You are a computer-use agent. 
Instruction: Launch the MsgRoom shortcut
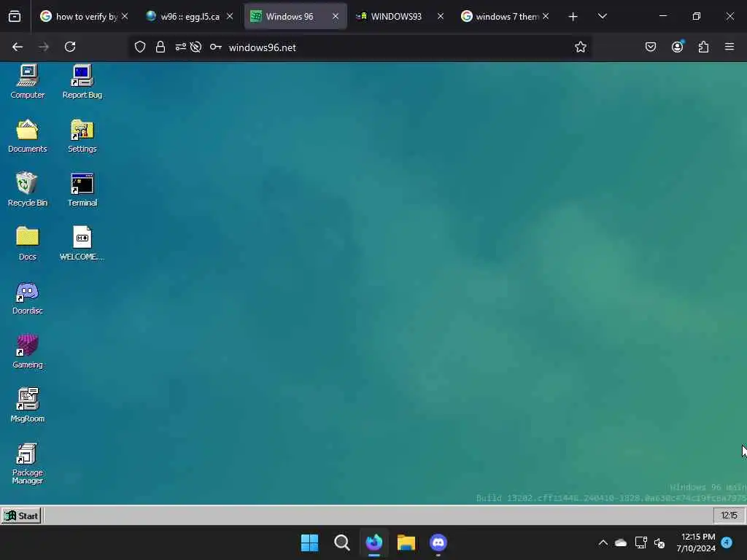pyautogui.click(x=28, y=405)
